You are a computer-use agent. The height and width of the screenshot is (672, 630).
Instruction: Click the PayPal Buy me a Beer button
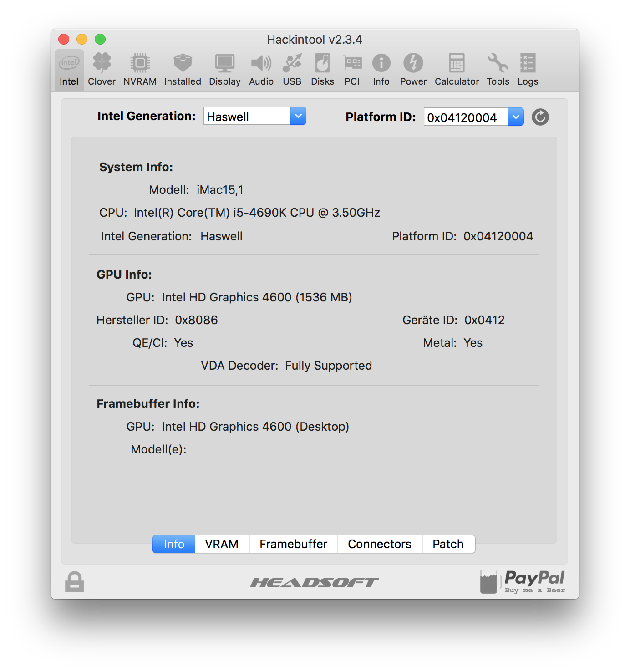(x=523, y=581)
